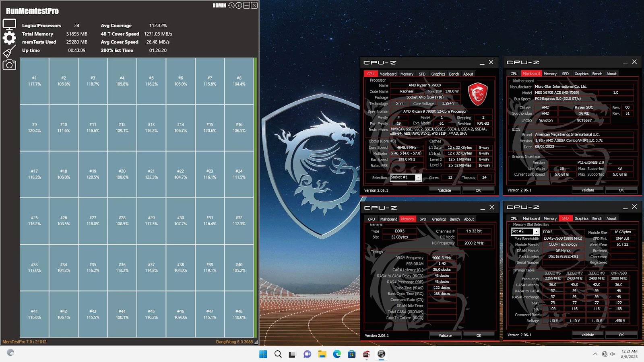Open the history clock icon in RunMemtestPro

point(231,5)
